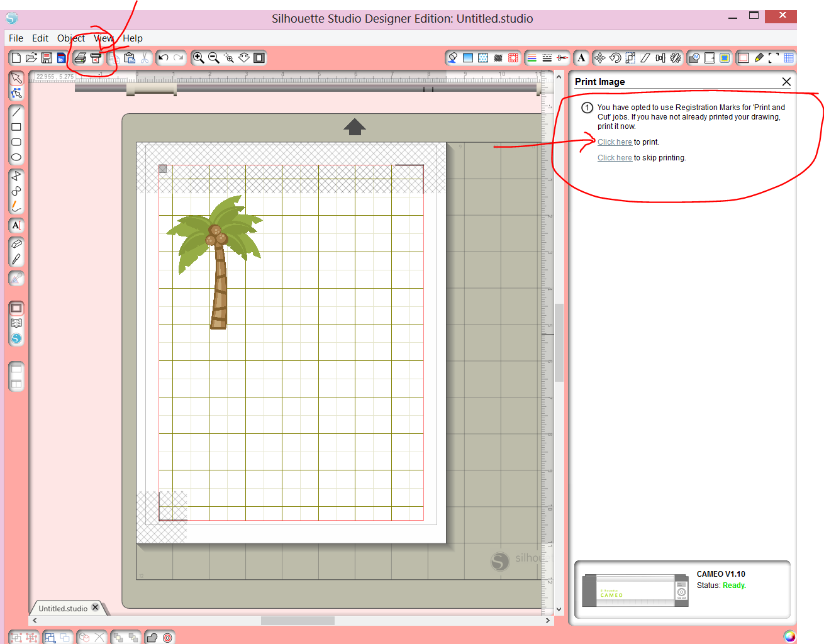
Task: Open the Trace panel icon
Action: click(725, 58)
